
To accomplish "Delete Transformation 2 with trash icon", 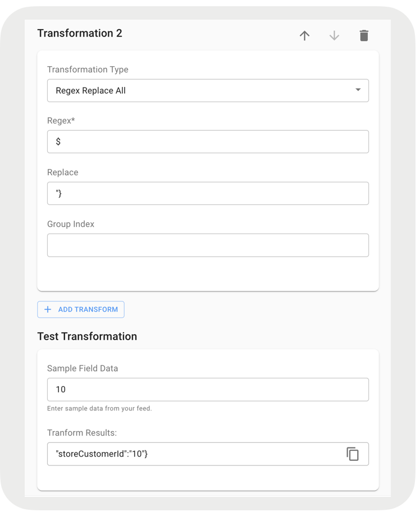I will point(364,35).
